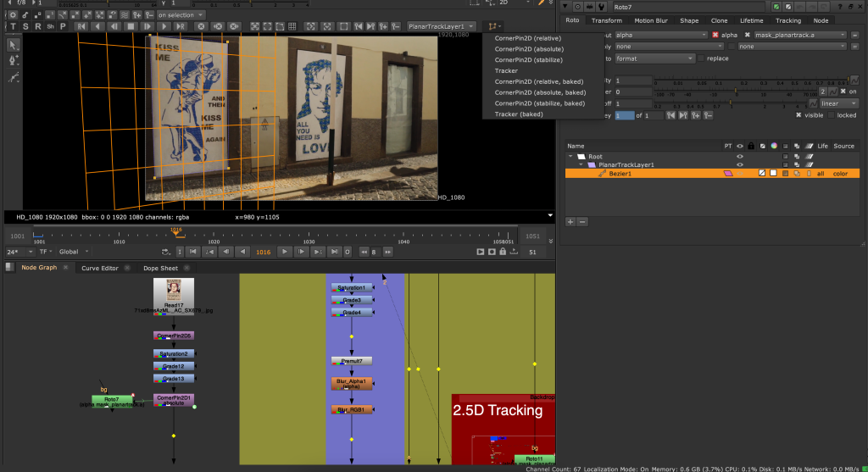Toggle visibility eye of Root layer
868x472 pixels.
[x=739, y=157]
